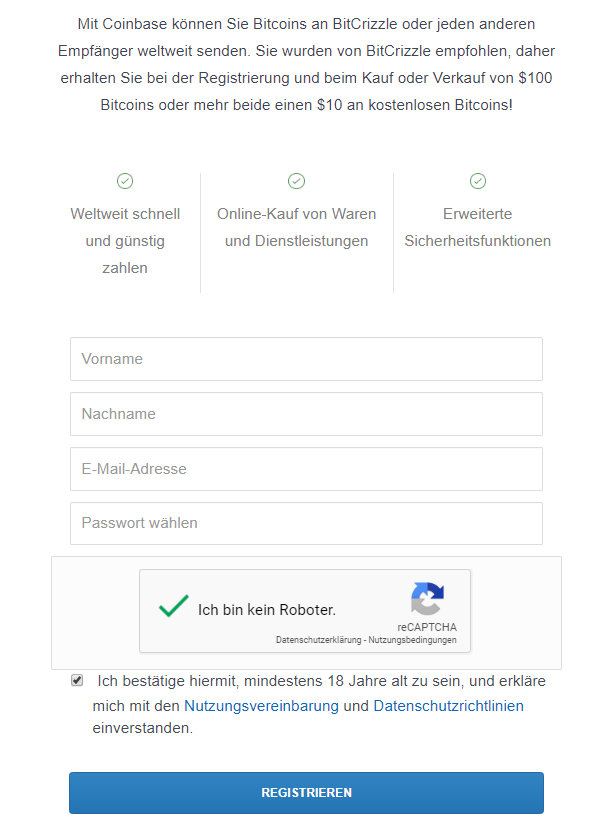
Task: Click the Nachname input field
Action: (305, 414)
